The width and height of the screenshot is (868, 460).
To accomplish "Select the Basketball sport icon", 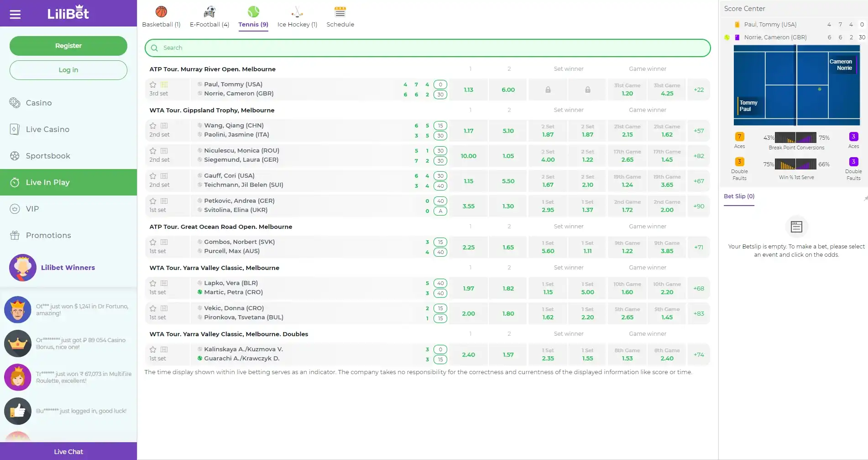I will pyautogui.click(x=161, y=12).
